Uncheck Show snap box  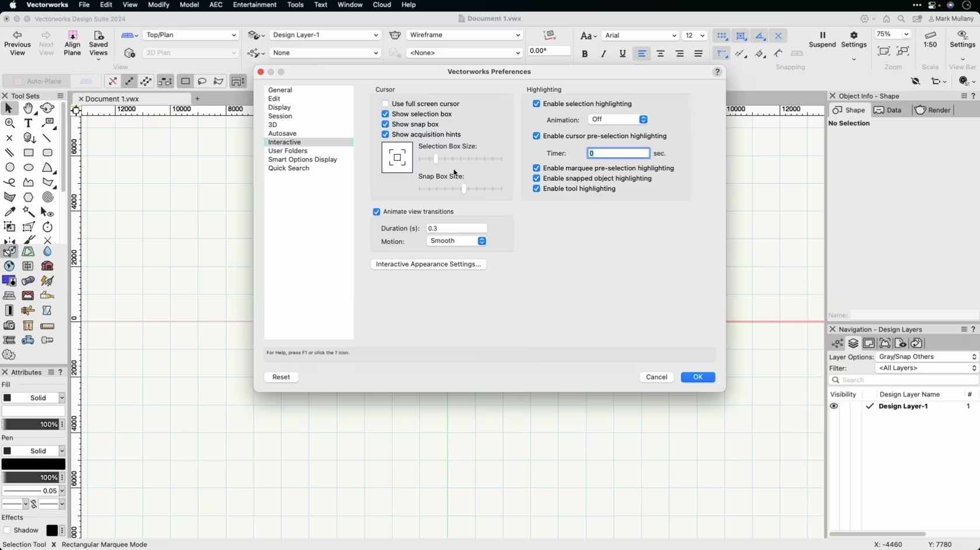pos(385,124)
